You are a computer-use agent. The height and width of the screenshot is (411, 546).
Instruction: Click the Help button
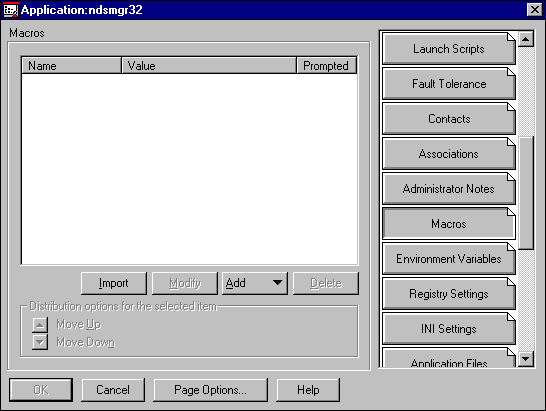[x=308, y=390]
